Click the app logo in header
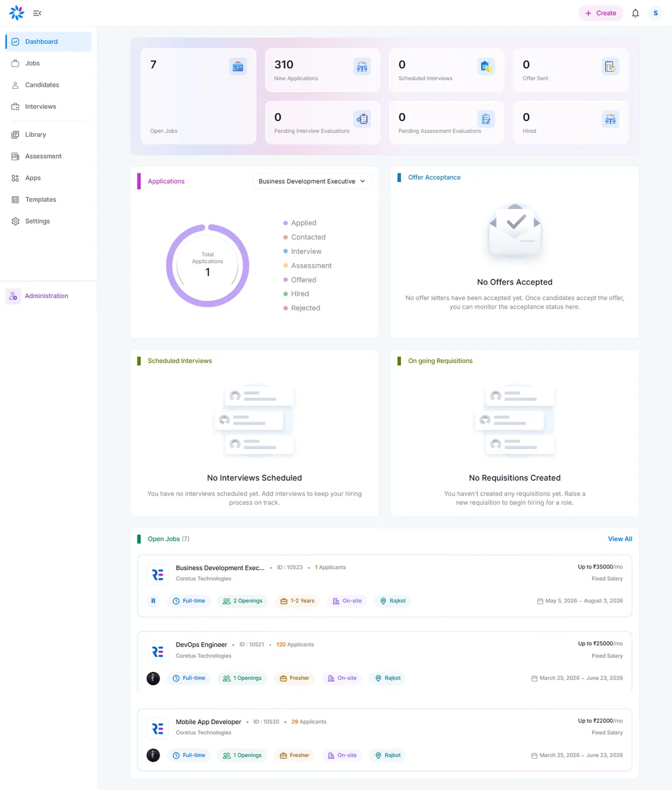Image resolution: width=672 pixels, height=790 pixels. (x=16, y=13)
